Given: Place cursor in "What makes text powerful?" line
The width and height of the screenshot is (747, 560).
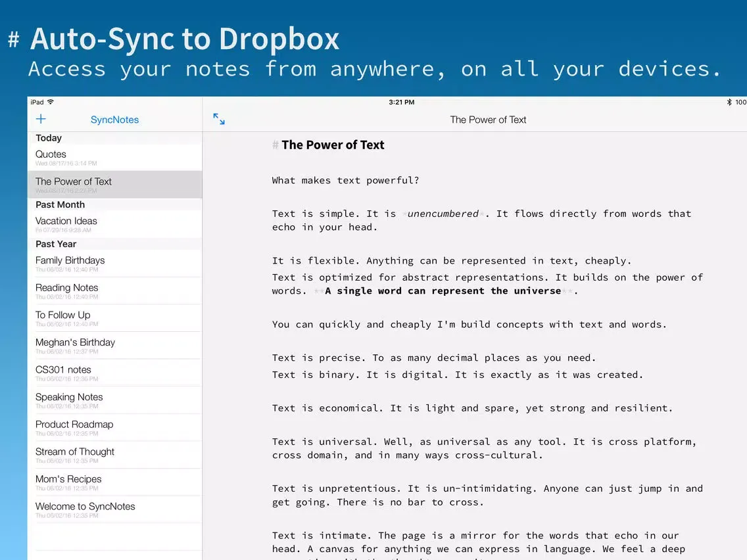Looking at the screenshot, I should point(345,180).
